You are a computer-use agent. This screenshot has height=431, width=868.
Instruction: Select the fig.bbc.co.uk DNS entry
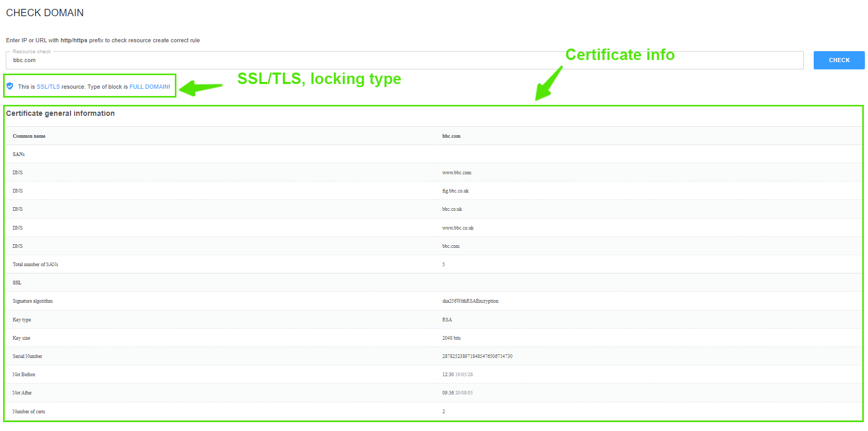point(455,191)
